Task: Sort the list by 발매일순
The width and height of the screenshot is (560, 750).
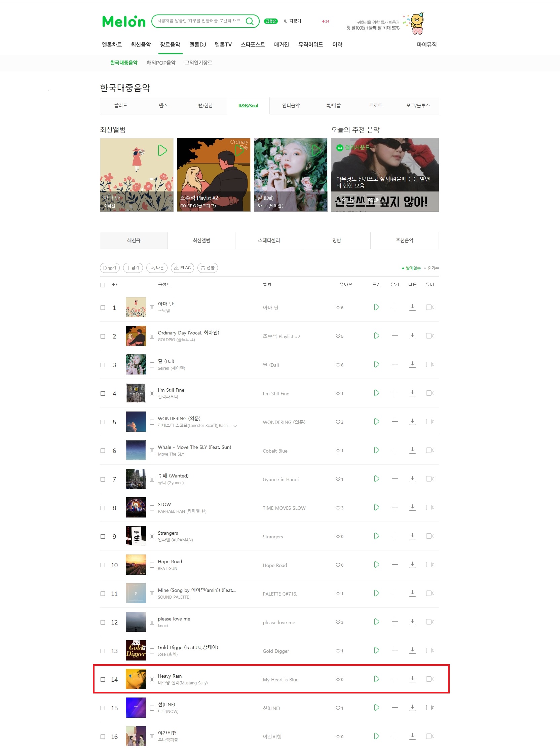Action: point(413,268)
